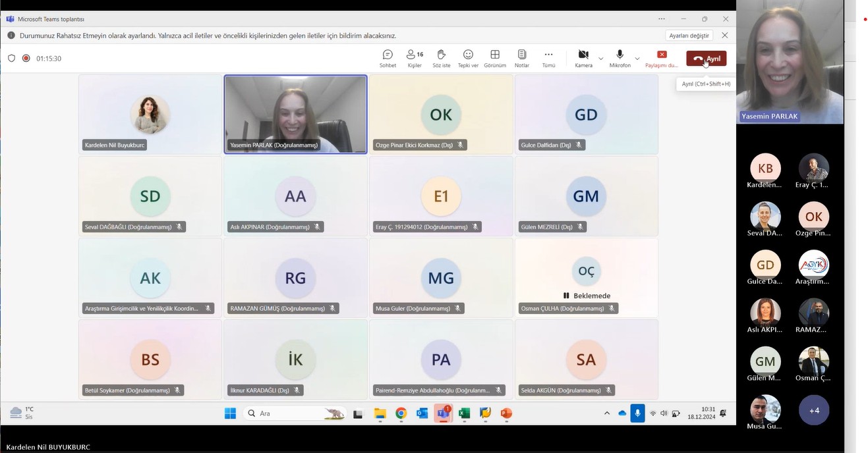Open the Tümü more options menu
The image size is (868, 453).
click(x=548, y=58)
